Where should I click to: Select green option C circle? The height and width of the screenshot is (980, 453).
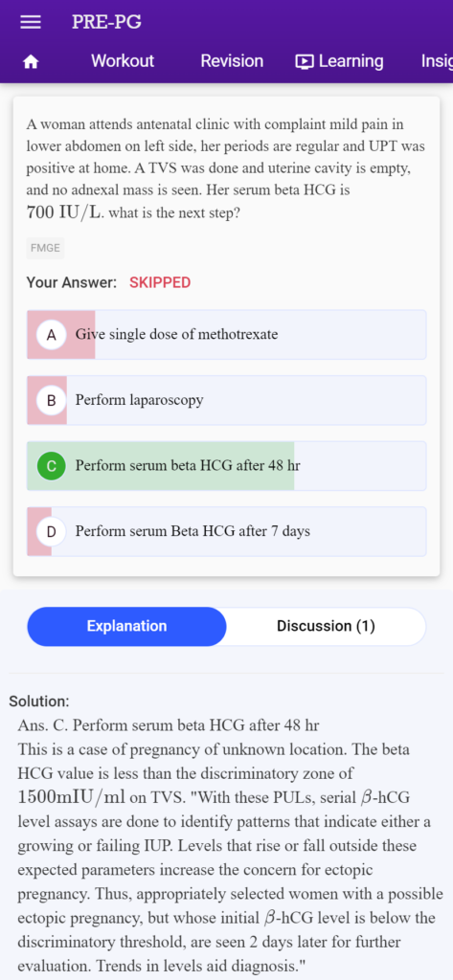[52, 466]
